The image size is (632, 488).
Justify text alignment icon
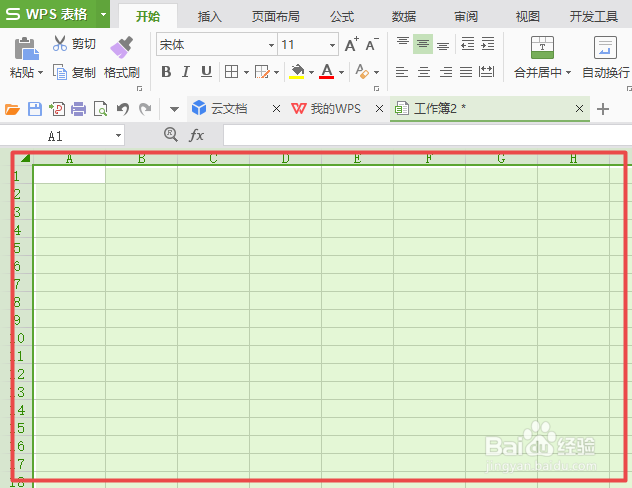pyautogui.click(x=466, y=72)
